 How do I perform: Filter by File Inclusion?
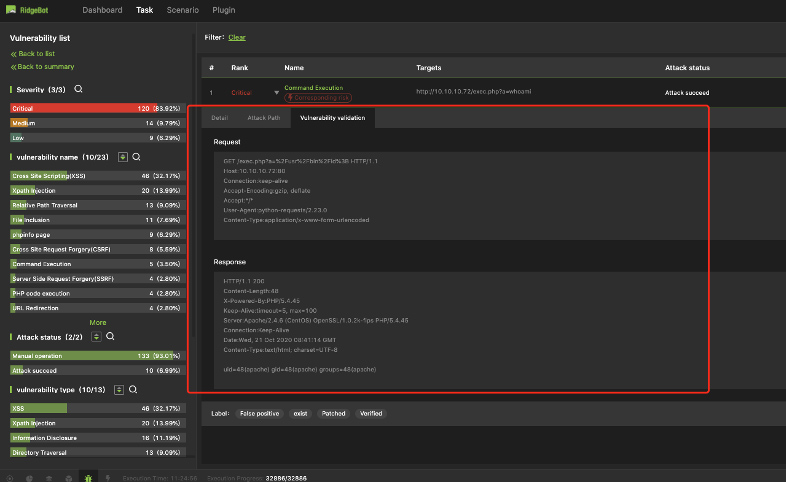(x=98, y=220)
